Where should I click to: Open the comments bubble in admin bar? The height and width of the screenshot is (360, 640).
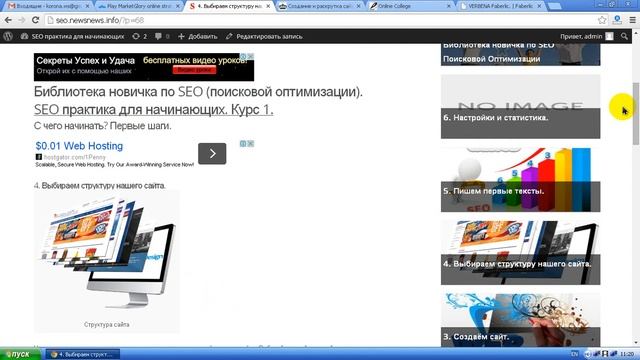[x=162, y=36]
